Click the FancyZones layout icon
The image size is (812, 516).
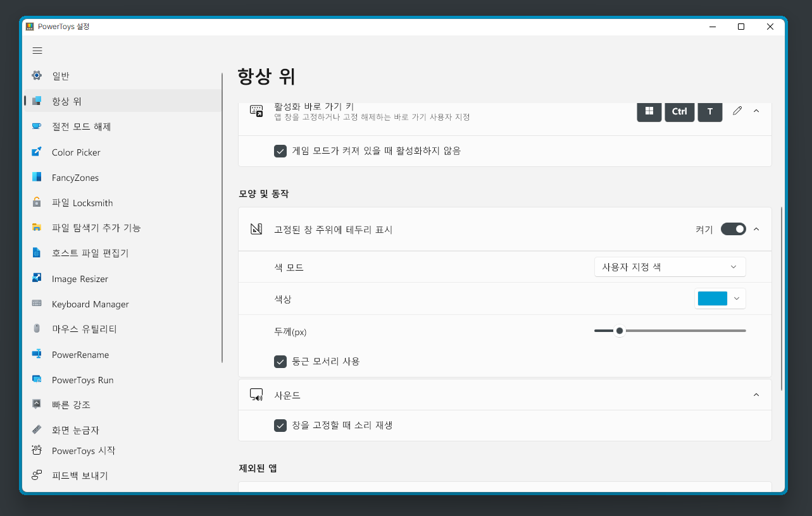pos(37,177)
